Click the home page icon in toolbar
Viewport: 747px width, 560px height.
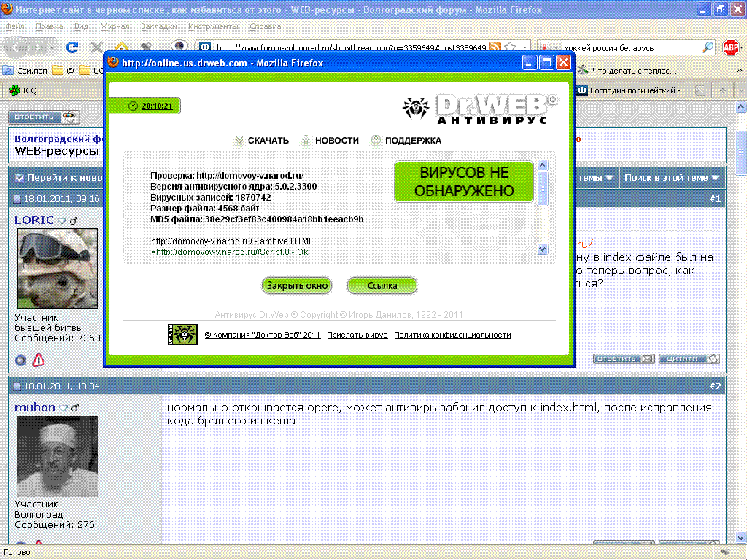click(122, 47)
